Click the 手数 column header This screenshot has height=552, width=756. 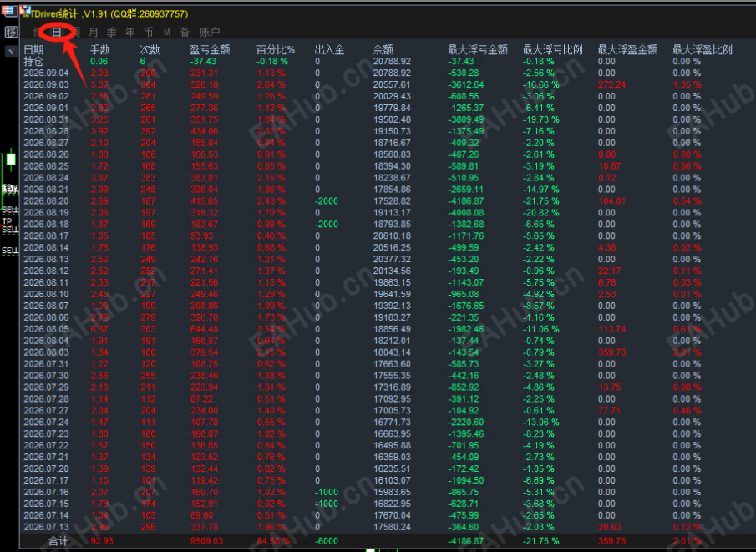pos(100,49)
